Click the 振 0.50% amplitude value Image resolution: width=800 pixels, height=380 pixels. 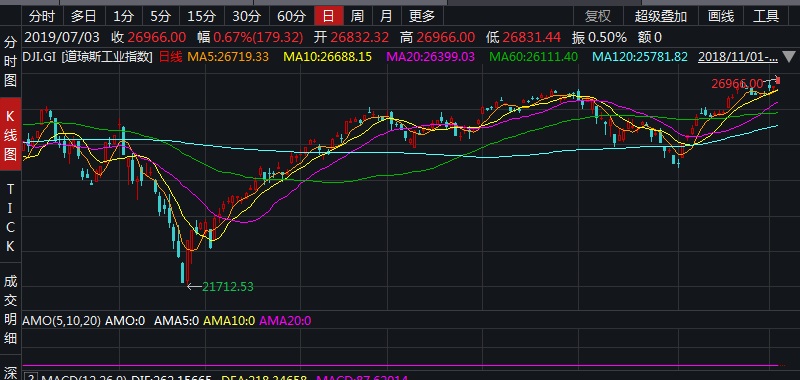tap(599, 37)
